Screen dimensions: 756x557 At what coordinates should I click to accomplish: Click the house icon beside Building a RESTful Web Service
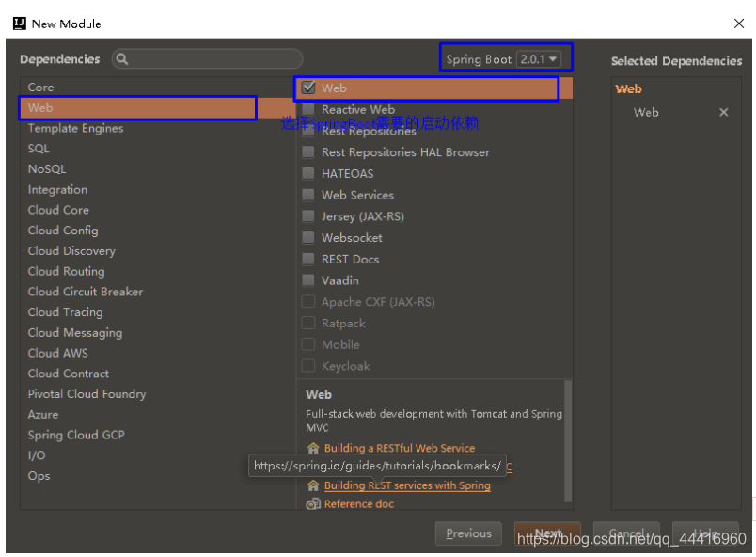coord(313,449)
